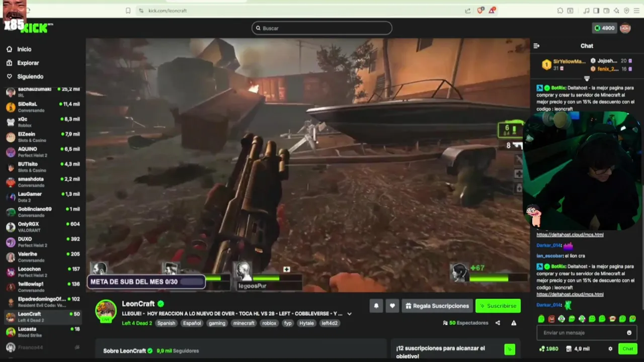Focus the Buscar search field

pyautogui.click(x=322, y=28)
